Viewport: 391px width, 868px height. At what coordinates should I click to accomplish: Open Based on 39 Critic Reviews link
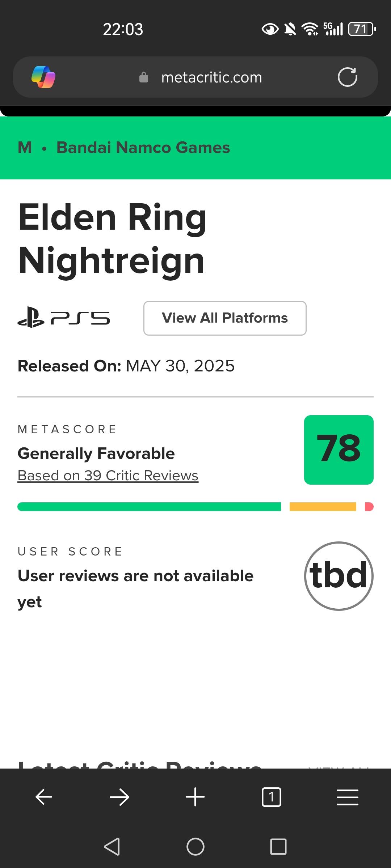[108, 476]
